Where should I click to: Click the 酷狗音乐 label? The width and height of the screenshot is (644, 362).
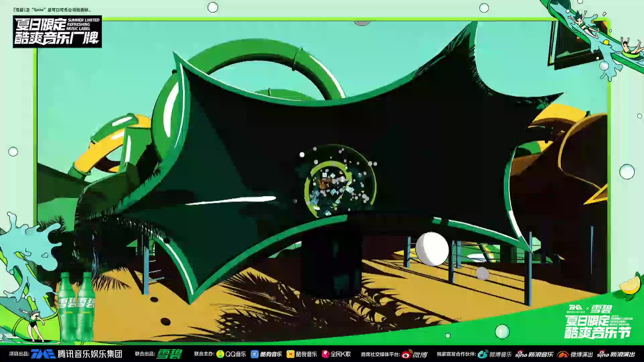[x=271, y=354]
